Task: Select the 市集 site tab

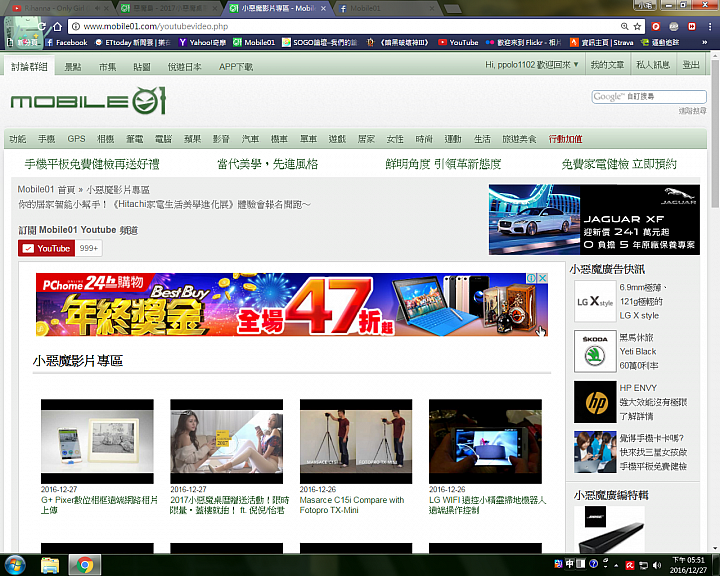Action: [107, 67]
